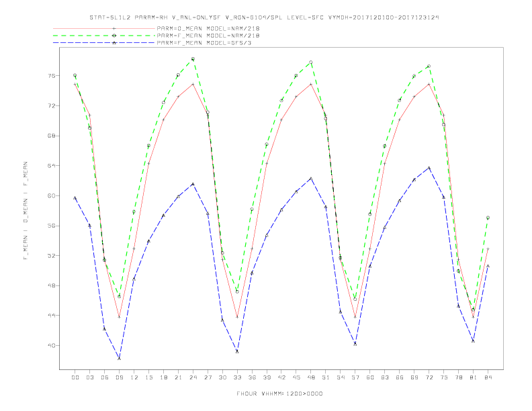Click the x-axis hour label 51

(x=326, y=377)
